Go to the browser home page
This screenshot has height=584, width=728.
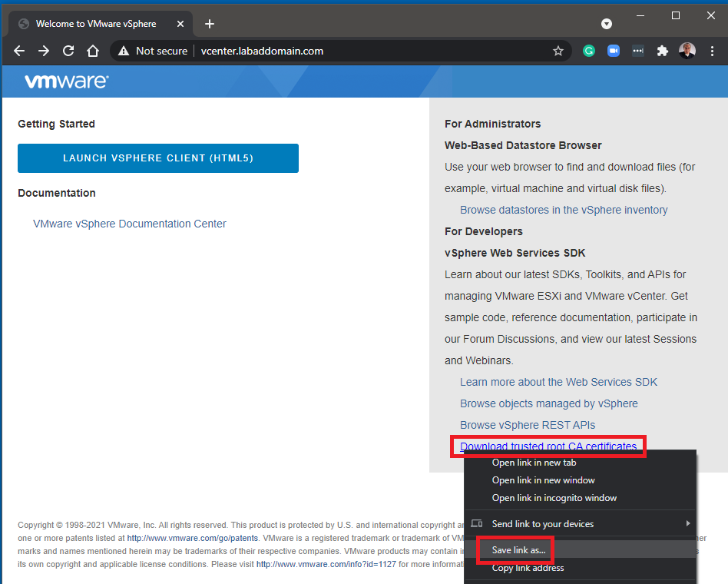click(93, 51)
